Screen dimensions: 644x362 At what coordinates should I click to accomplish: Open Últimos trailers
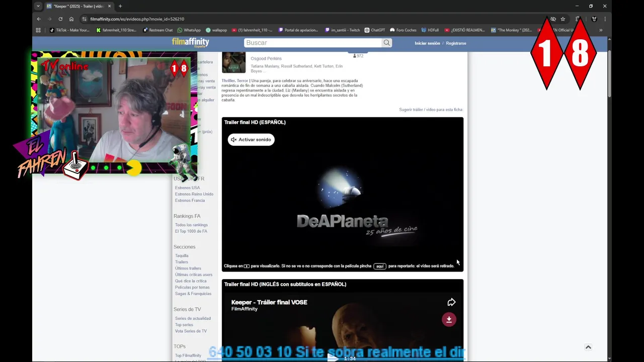point(188,268)
